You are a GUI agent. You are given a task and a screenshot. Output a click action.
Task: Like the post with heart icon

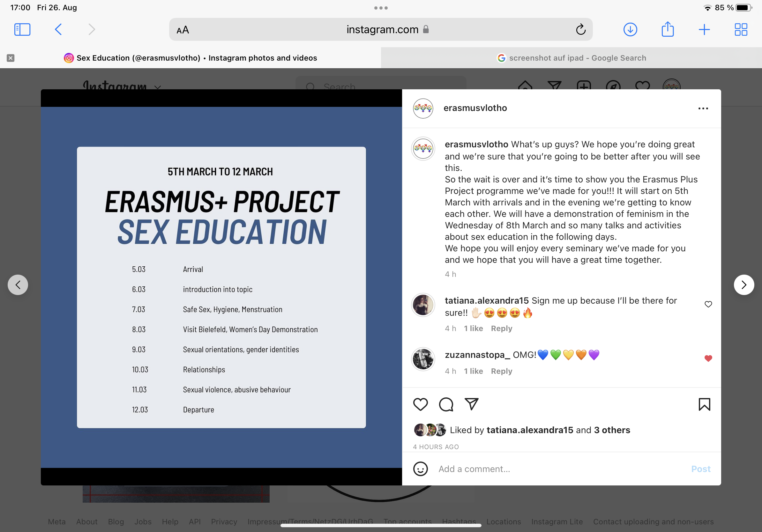420,404
